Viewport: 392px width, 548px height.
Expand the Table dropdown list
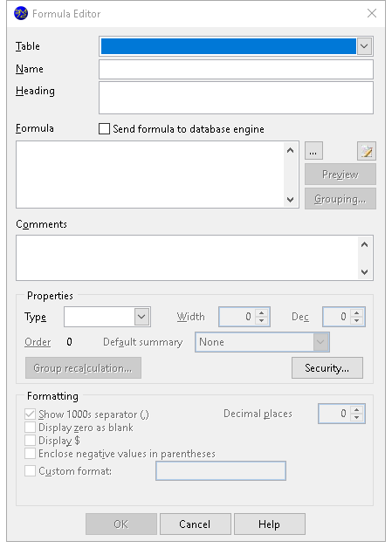tap(364, 46)
